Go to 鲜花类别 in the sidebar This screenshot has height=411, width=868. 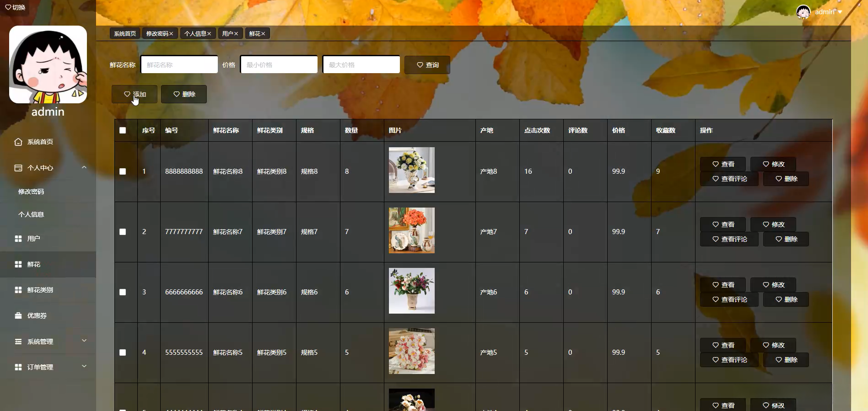pyautogui.click(x=48, y=290)
